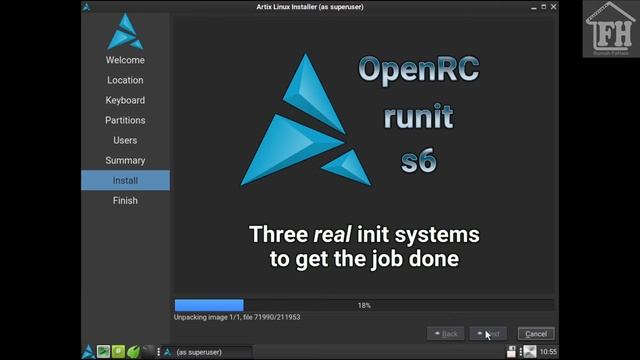
Task: Click the Next button
Action: [488, 333]
